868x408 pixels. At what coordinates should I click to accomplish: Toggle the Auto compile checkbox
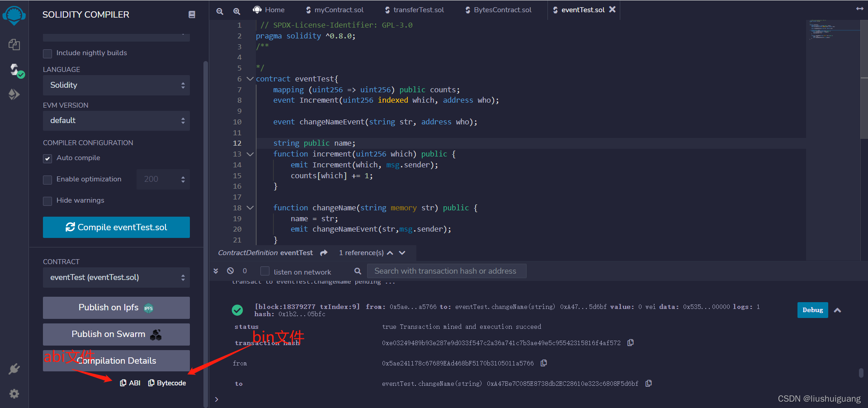47,159
